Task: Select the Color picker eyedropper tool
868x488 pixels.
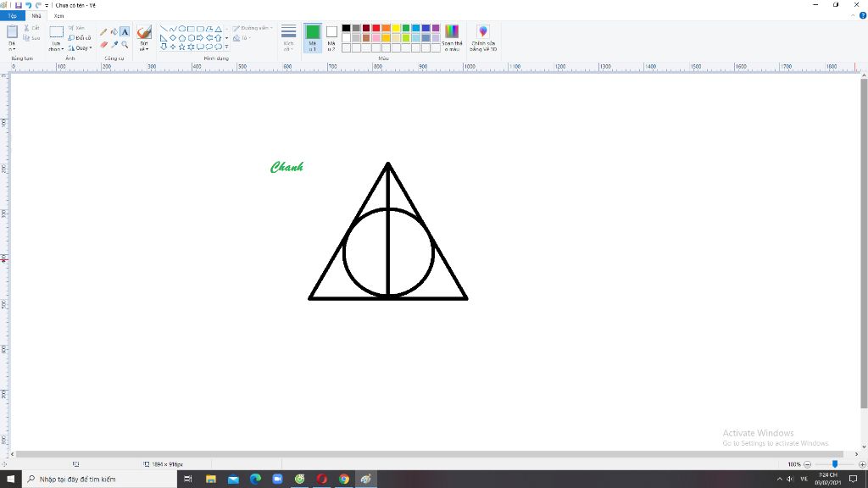Action: pyautogui.click(x=114, y=45)
